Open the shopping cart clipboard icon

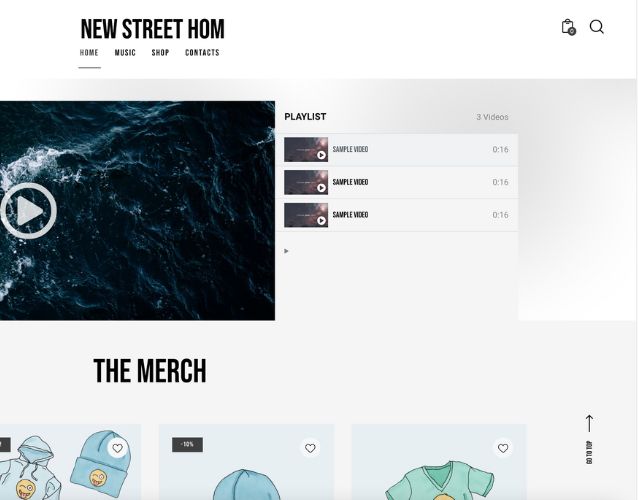click(568, 27)
